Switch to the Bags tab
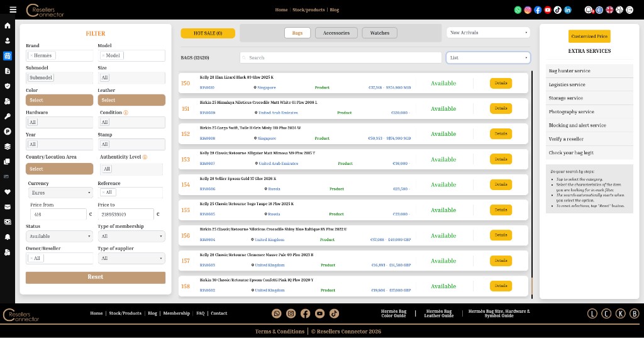This screenshot has width=644, height=338. click(297, 33)
